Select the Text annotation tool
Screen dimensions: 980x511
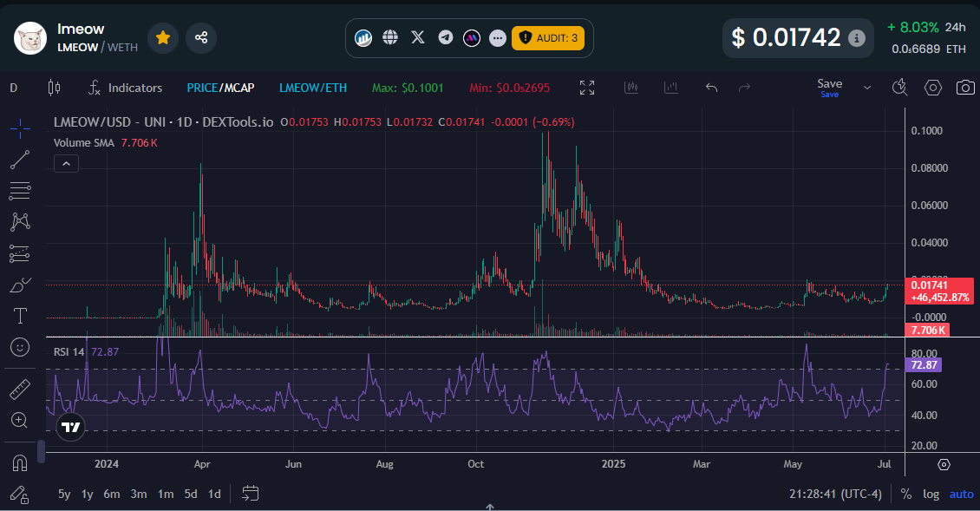[20, 316]
